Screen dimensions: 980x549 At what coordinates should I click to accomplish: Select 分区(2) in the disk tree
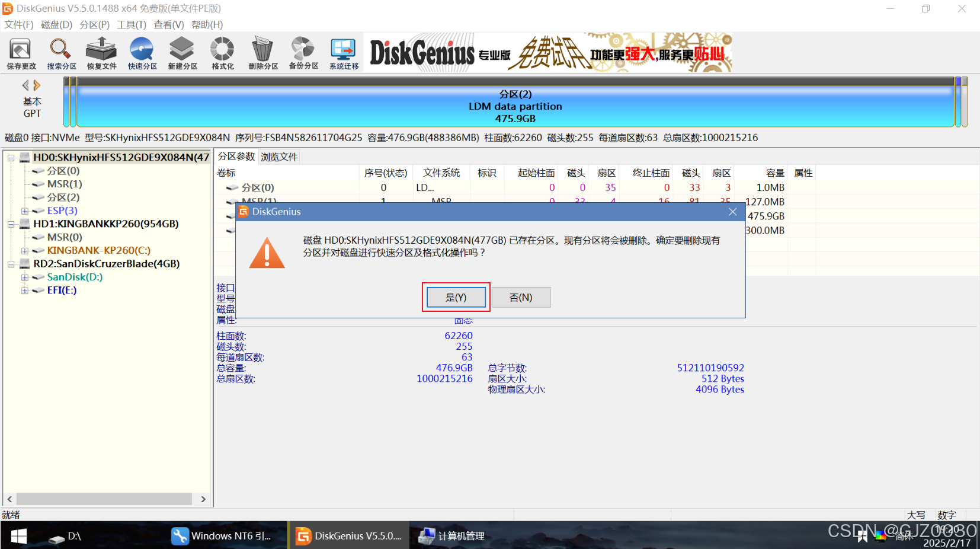(63, 197)
